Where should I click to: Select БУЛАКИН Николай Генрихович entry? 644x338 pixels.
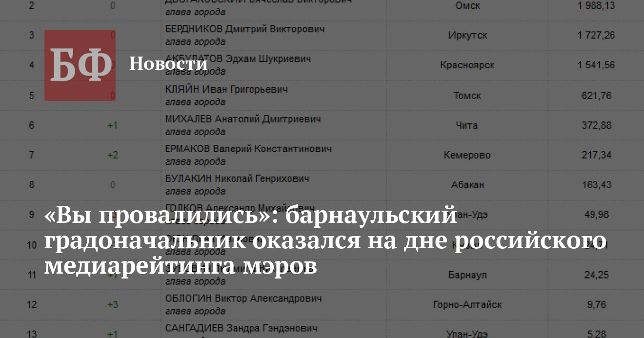click(237, 179)
